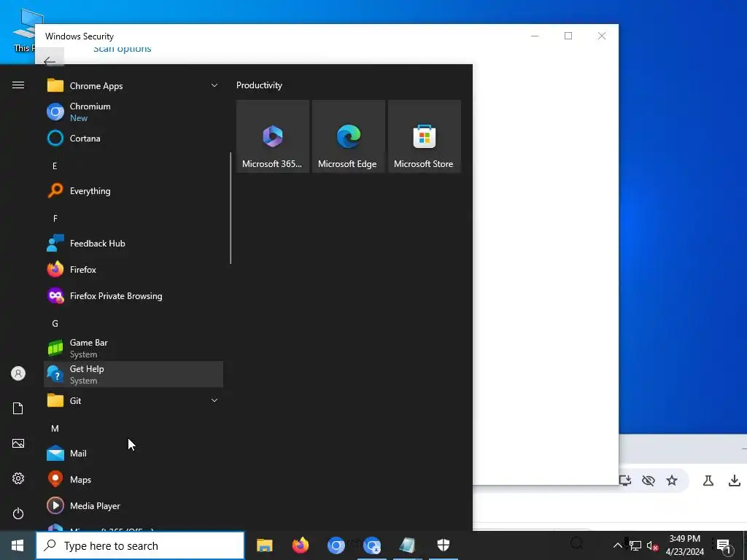This screenshot has height=560, width=747.
Task: Click the notepad-like app icon in the taskbar
Action: pos(407,545)
